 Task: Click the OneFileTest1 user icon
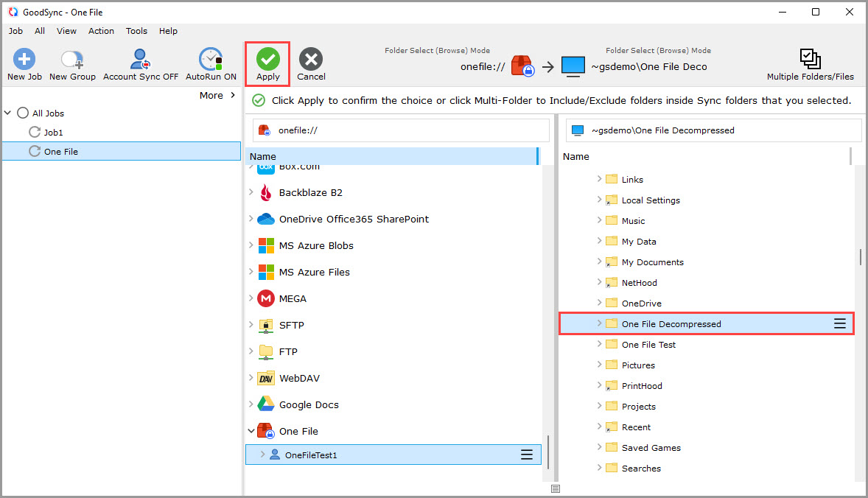[275, 455]
